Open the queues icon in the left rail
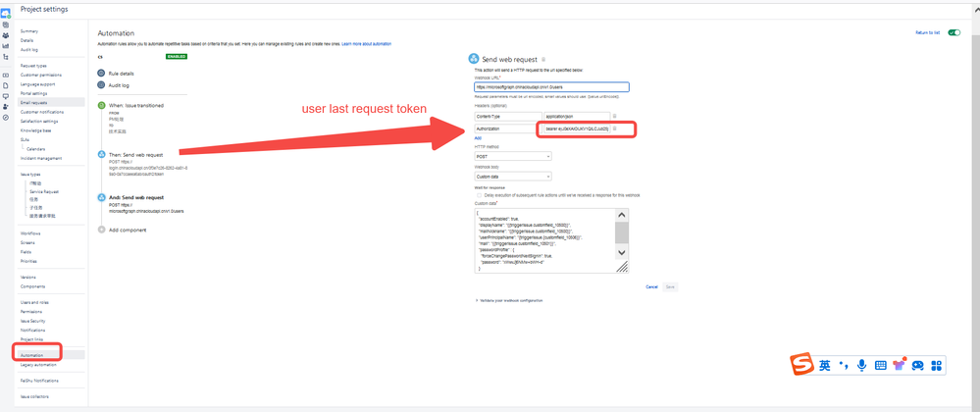Screen dimensions: 980x412 tap(6, 25)
